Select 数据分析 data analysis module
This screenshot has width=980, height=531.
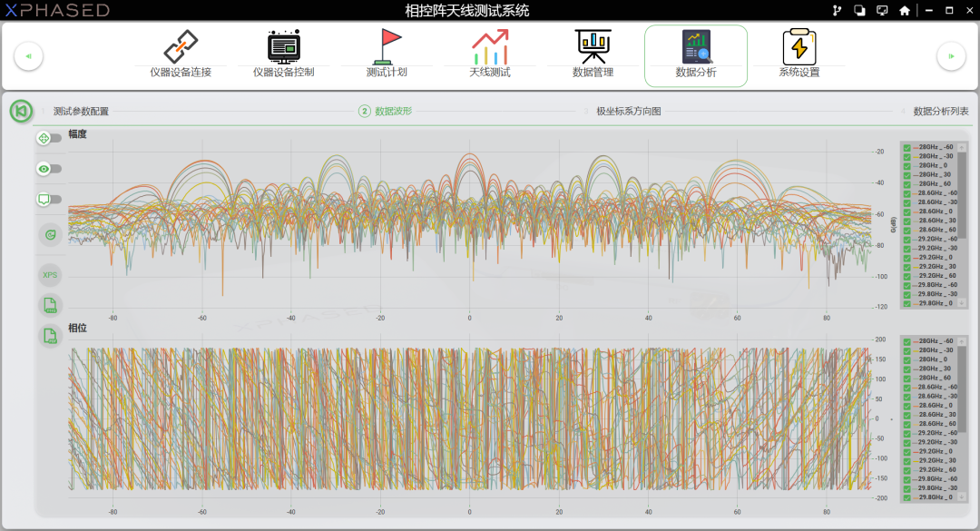(696, 55)
